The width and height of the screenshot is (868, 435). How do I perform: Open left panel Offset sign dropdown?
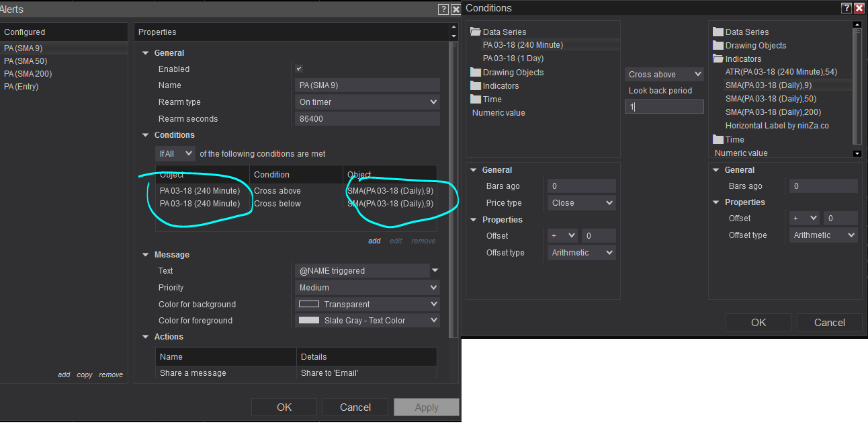pyautogui.click(x=563, y=236)
